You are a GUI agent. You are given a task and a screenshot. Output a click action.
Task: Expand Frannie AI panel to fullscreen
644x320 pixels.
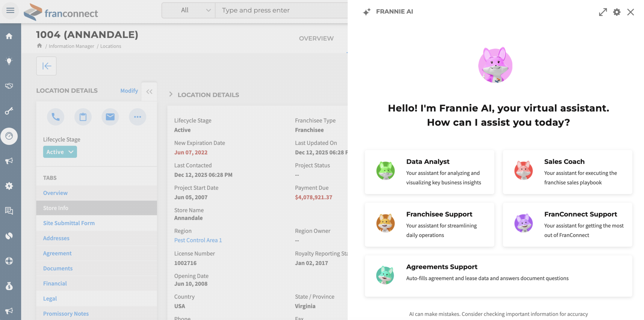[603, 12]
